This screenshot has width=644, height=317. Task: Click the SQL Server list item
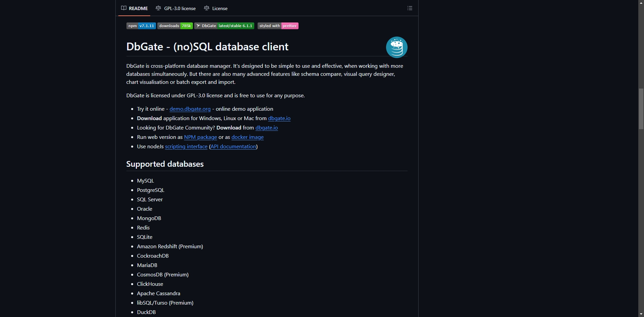[x=150, y=200]
